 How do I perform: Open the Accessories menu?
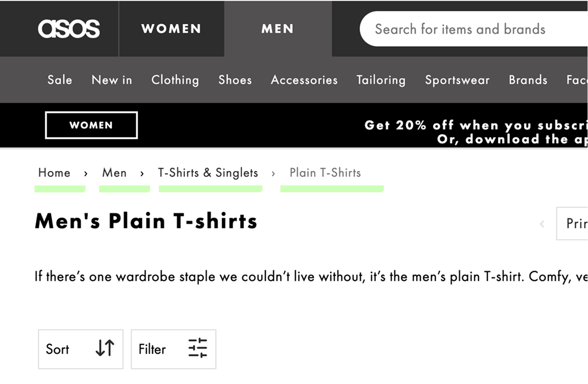click(x=304, y=80)
